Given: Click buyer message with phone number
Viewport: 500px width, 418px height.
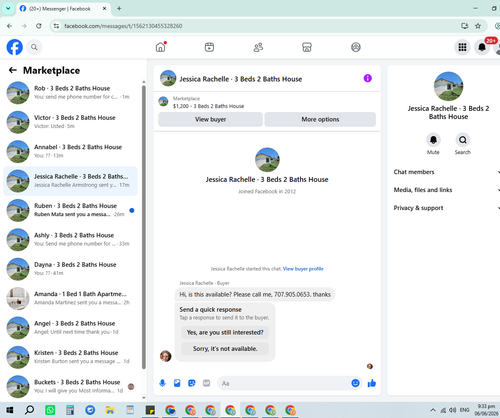Looking at the screenshot, I should [255, 294].
